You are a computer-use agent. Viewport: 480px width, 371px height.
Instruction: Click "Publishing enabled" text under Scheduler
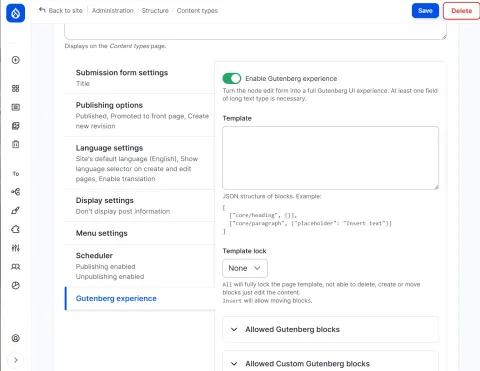[105, 267]
